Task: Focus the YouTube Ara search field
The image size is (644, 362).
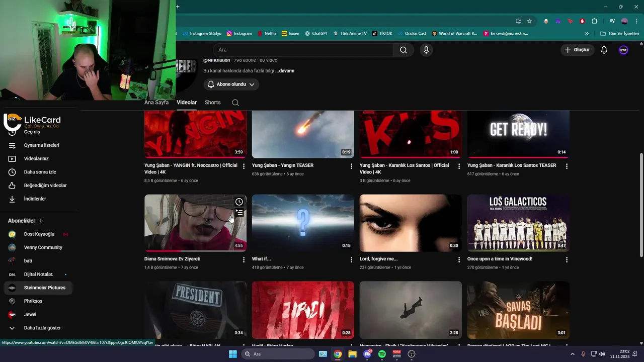Action: click(303, 50)
